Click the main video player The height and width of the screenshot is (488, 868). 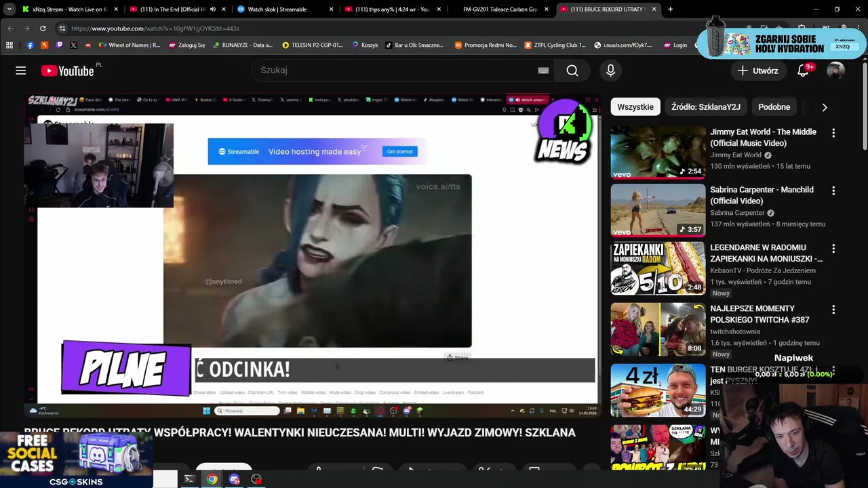coord(312,256)
